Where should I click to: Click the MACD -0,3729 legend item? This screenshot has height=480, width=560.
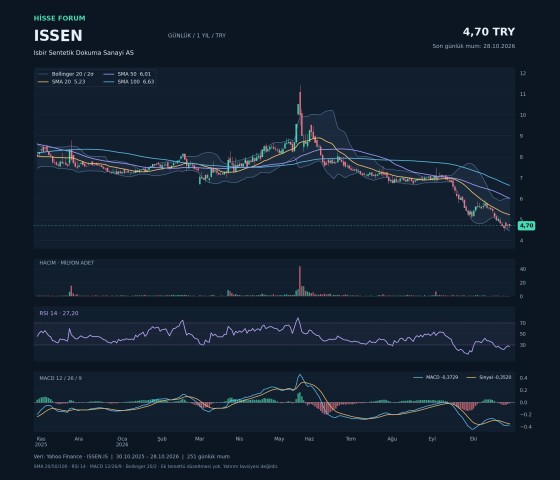click(436, 377)
